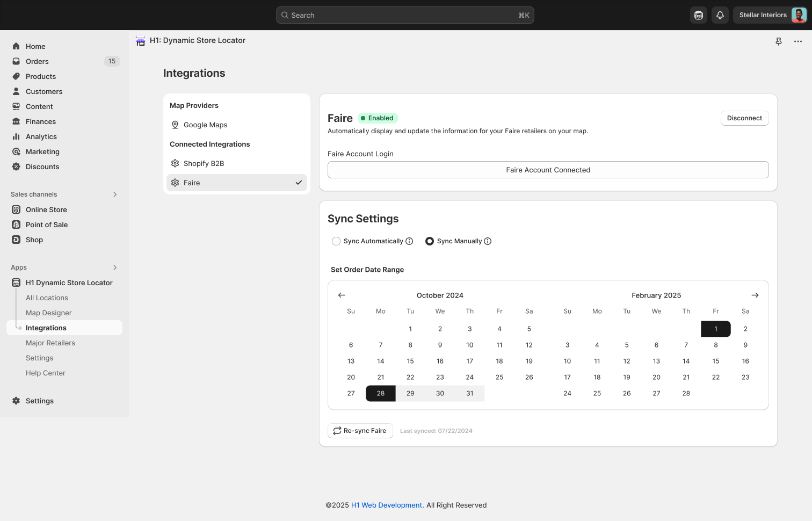
Task: Expand the Sales channels section chevron
Action: pos(115,194)
